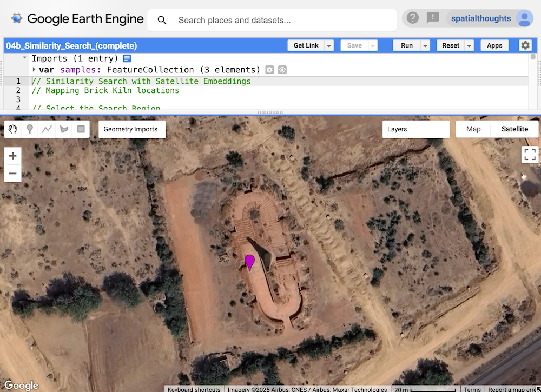The image size is (541, 392).
Task: Open the Get Link dropdown arrow
Action: tap(329, 46)
